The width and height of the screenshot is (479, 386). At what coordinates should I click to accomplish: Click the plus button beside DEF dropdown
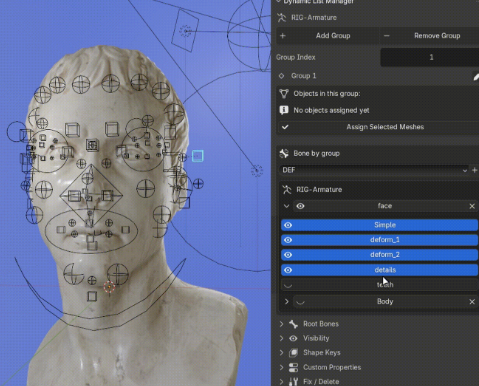point(475,170)
